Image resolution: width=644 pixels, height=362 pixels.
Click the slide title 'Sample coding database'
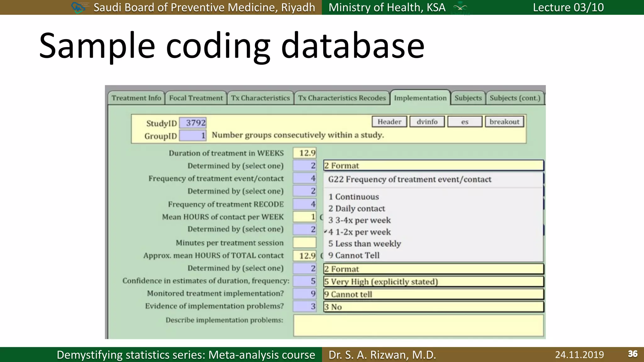(232, 46)
